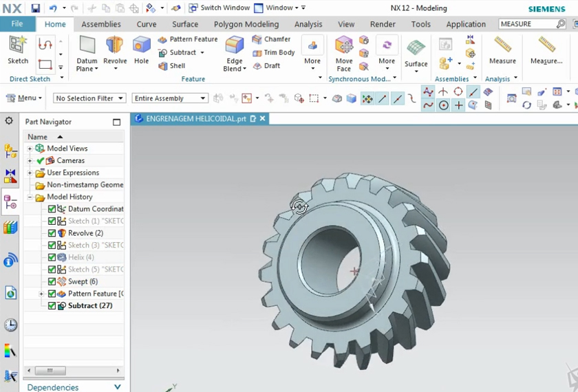The height and width of the screenshot is (392, 578).
Task: Click the Switch Window button
Action: (x=219, y=8)
